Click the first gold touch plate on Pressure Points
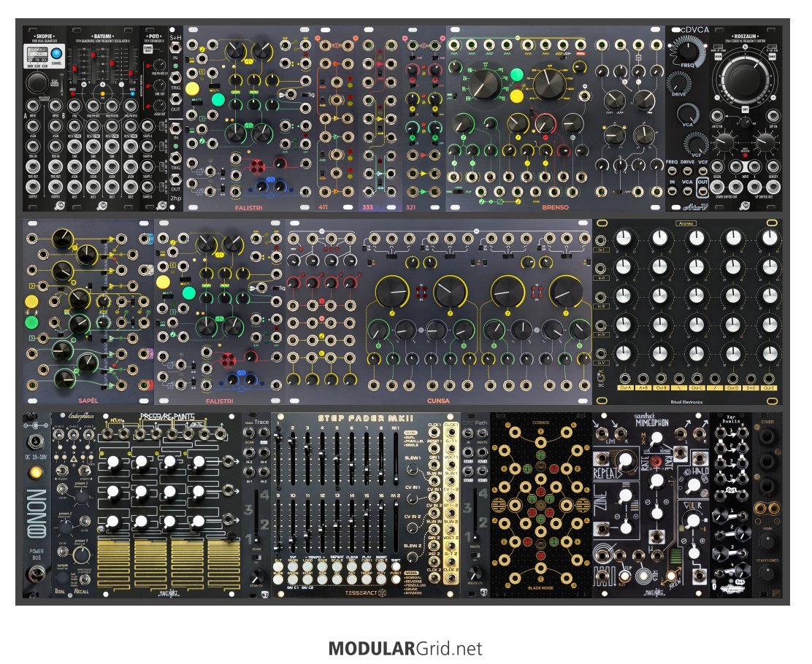This screenshot has width=812, height=664. [114, 565]
